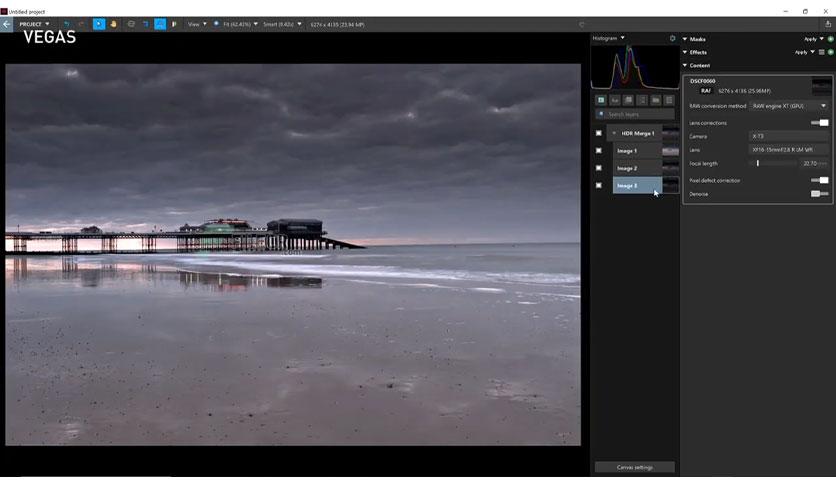Click the small blue icon before highlighted tool

click(145, 24)
